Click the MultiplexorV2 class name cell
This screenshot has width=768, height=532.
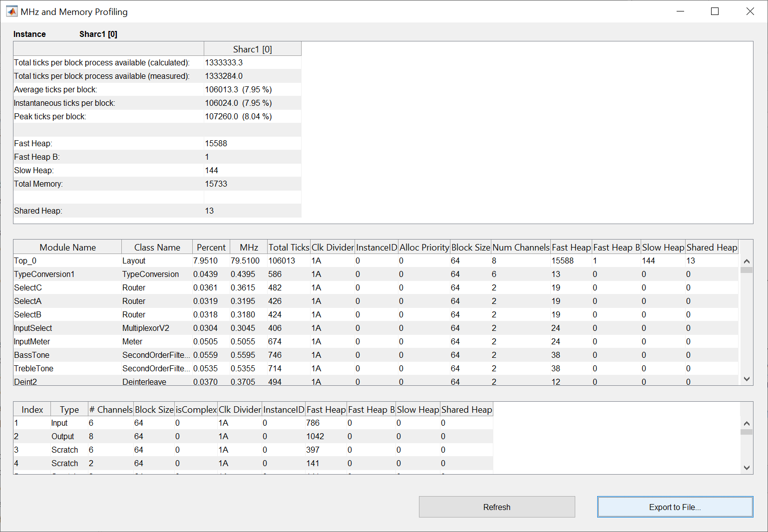(157, 328)
